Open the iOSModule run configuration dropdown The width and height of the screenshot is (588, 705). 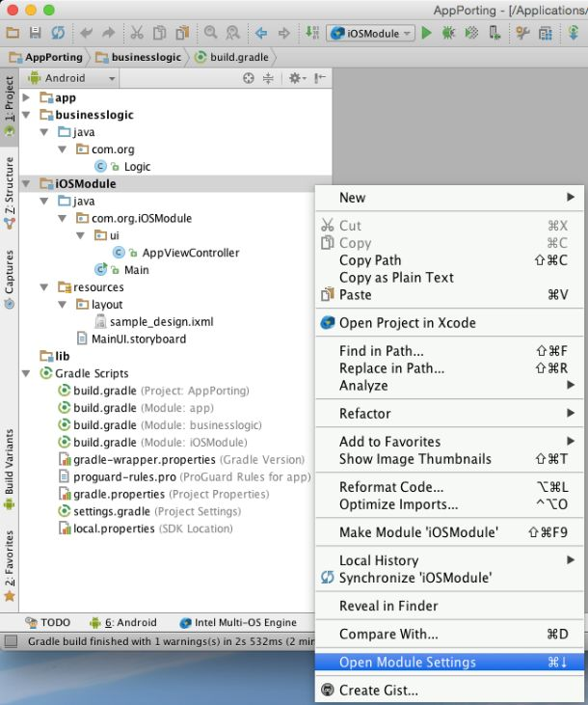[x=371, y=33]
